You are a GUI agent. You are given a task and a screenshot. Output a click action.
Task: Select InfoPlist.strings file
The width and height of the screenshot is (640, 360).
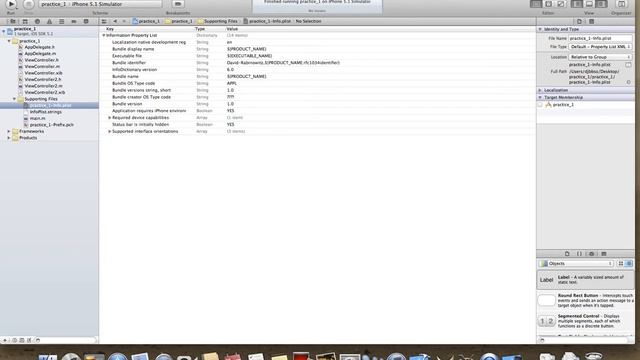[x=45, y=112]
